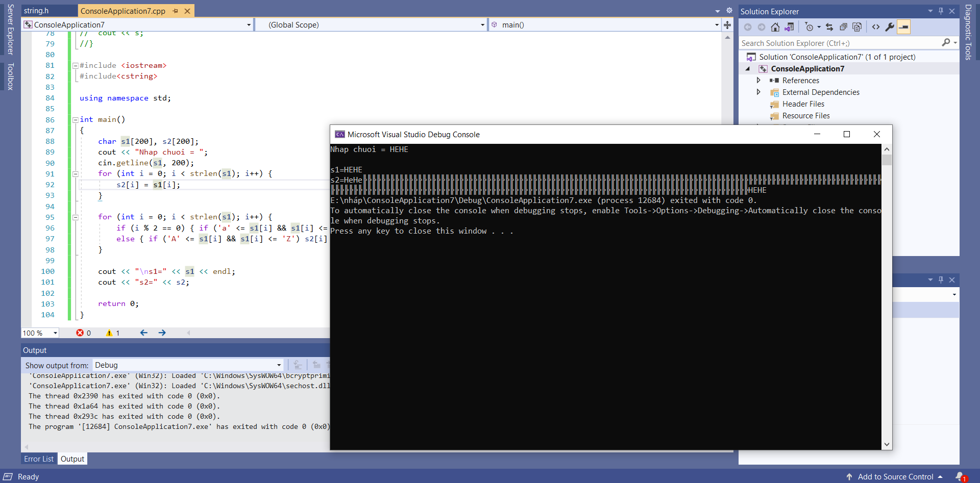The width and height of the screenshot is (980, 483).
Task: Switch to the Error List tab
Action: click(x=39, y=459)
